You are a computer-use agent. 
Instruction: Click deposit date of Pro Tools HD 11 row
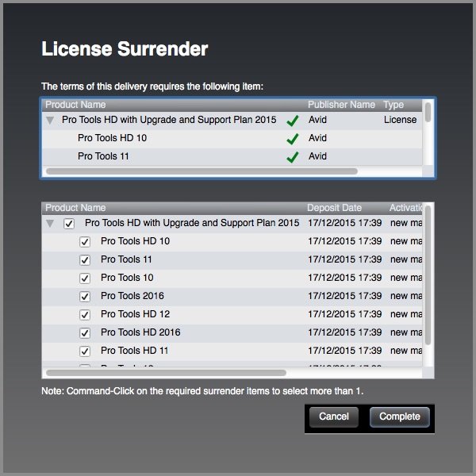[x=345, y=351]
